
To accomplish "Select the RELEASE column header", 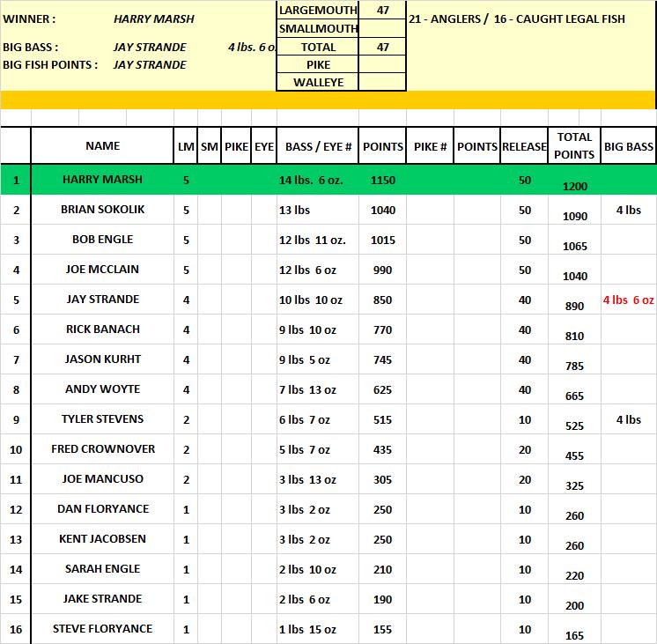I will [x=524, y=146].
